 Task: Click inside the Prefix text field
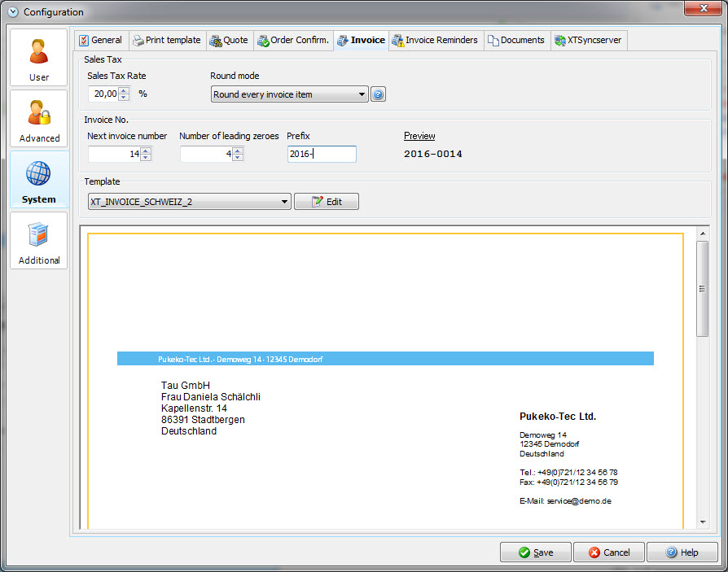pos(322,154)
